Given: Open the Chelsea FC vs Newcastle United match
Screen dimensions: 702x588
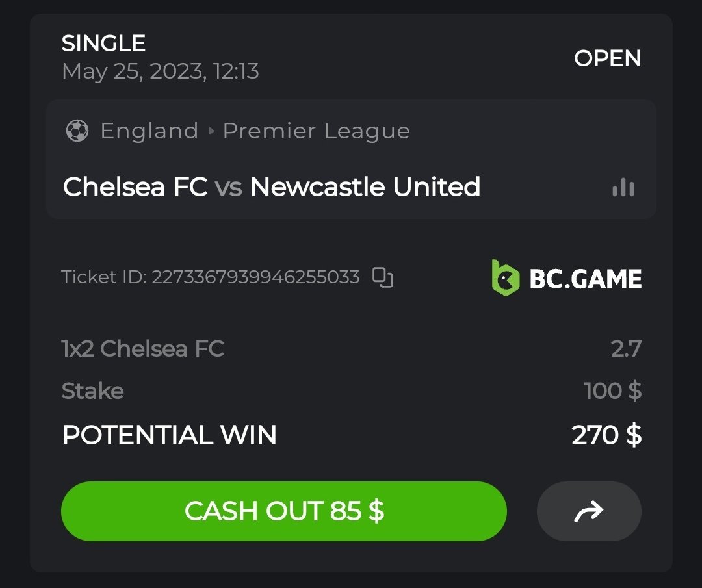Looking at the screenshot, I should 271,187.
